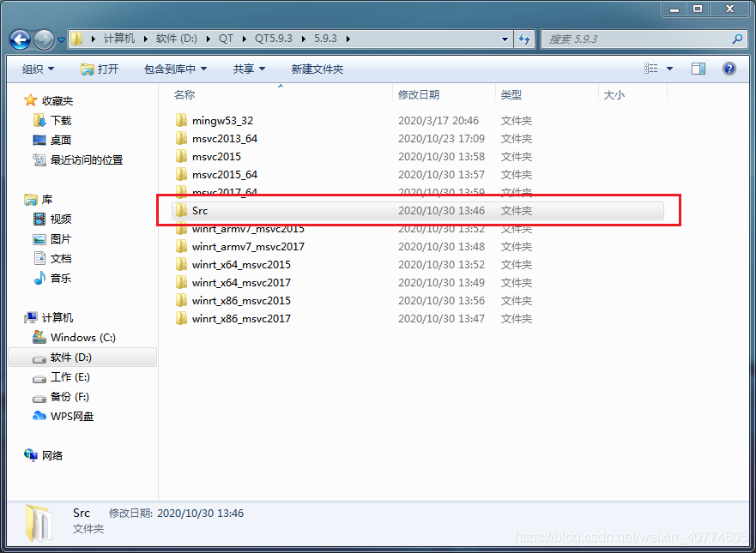Change view using the view mode icon

point(651,69)
